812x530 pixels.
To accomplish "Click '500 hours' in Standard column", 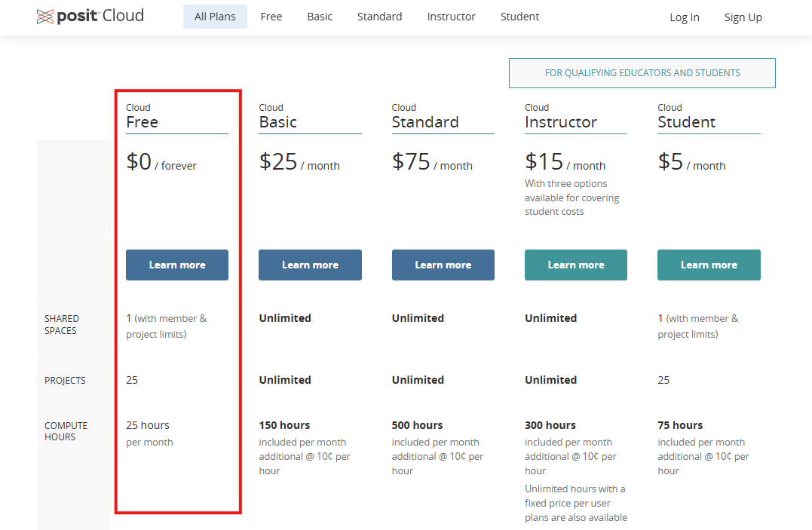I will click(418, 425).
